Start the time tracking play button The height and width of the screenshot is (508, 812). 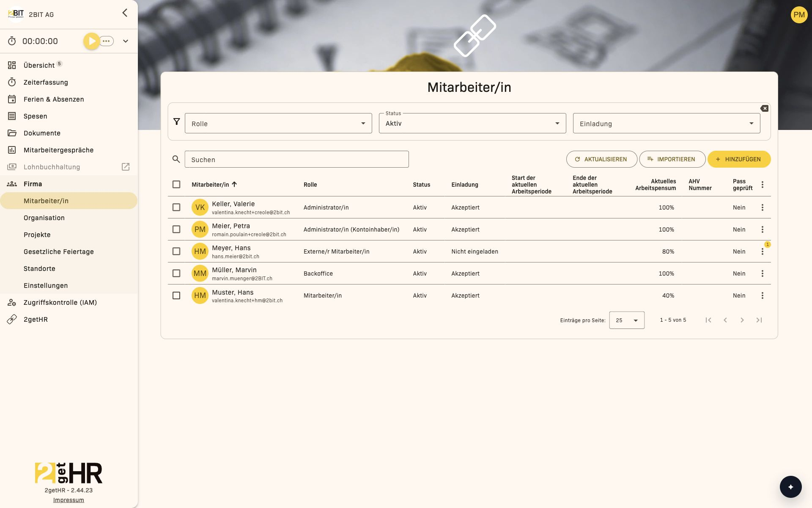pos(91,41)
